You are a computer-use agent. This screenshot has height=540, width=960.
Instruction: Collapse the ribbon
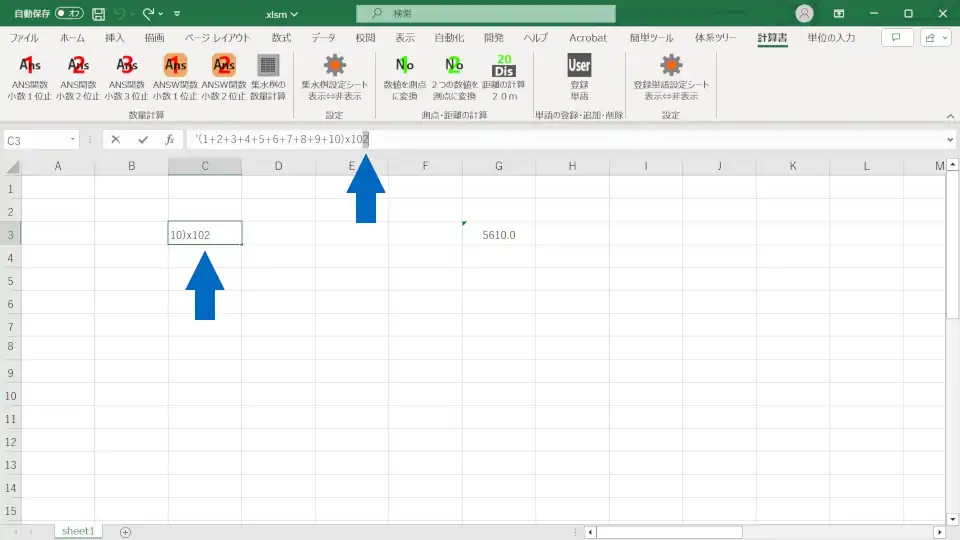point(950,116)
